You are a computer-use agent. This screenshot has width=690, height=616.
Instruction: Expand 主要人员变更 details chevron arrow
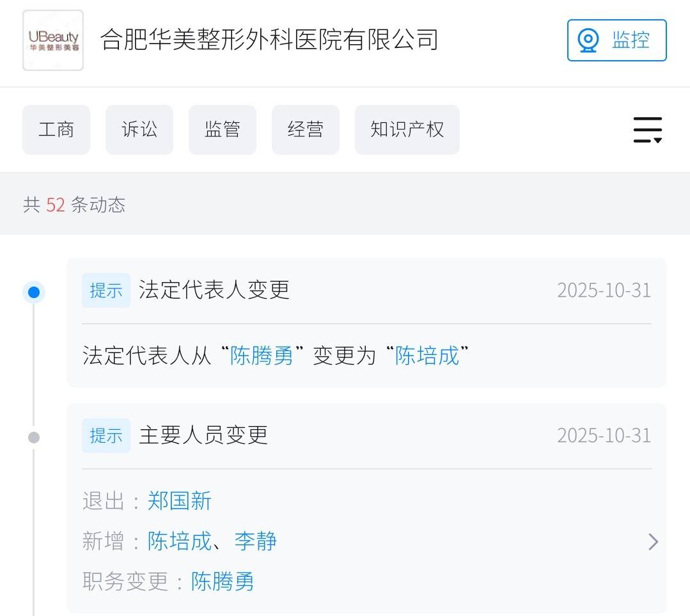coord(653,542)
